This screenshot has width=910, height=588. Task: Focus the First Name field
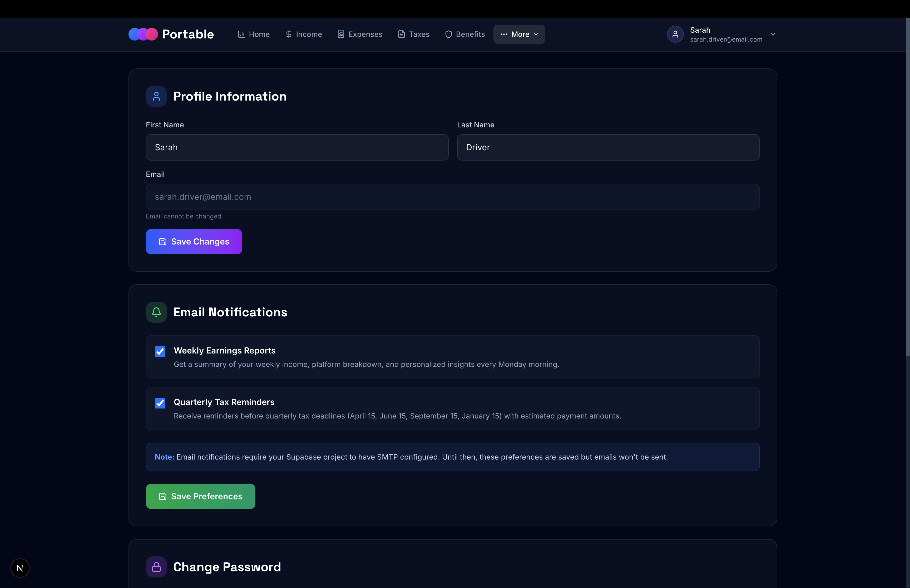point(297,147)
